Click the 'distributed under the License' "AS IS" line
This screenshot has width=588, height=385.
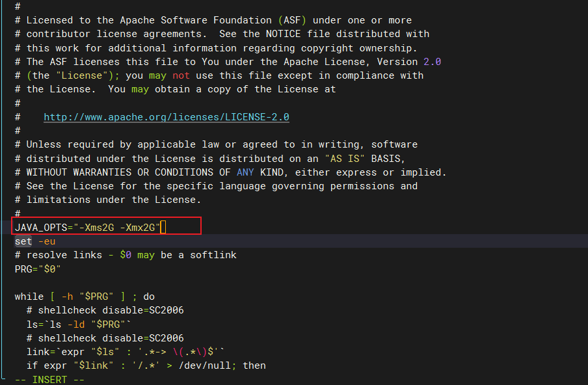pos(210,159)
